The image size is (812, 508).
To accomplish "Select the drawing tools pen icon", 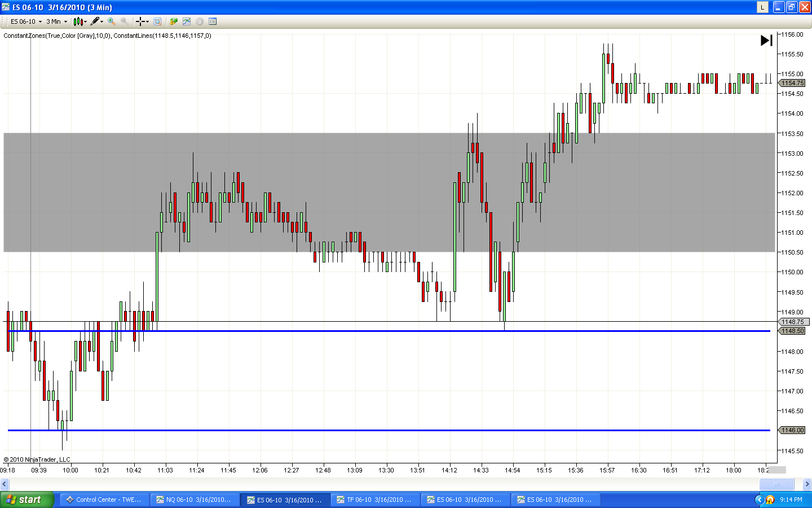I will (x=95, y=21).
